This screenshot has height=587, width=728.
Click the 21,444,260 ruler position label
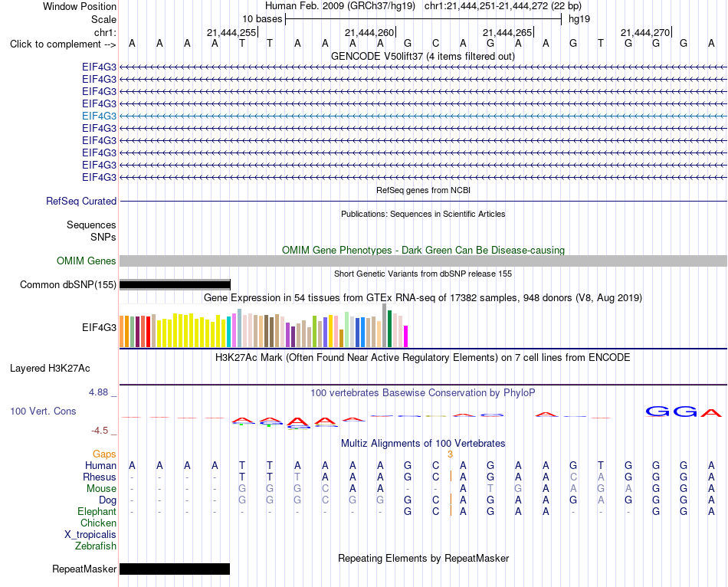(369, 32)
